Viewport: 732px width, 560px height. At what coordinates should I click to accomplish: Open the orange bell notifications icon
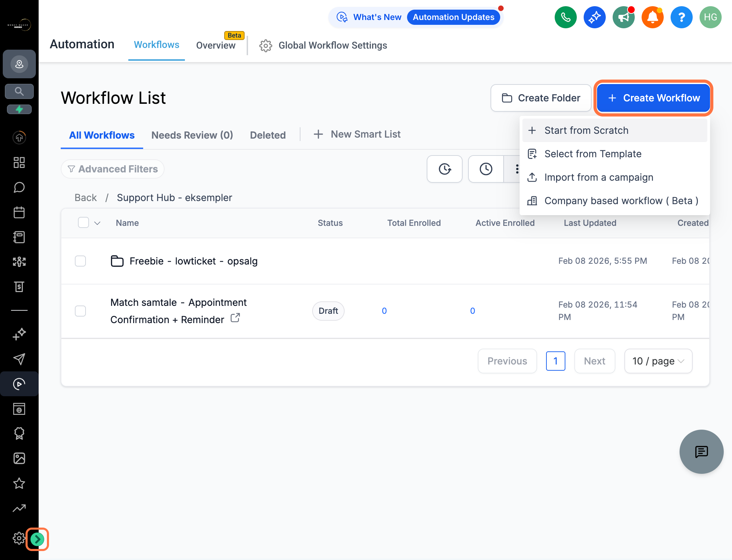click(653, 17)
